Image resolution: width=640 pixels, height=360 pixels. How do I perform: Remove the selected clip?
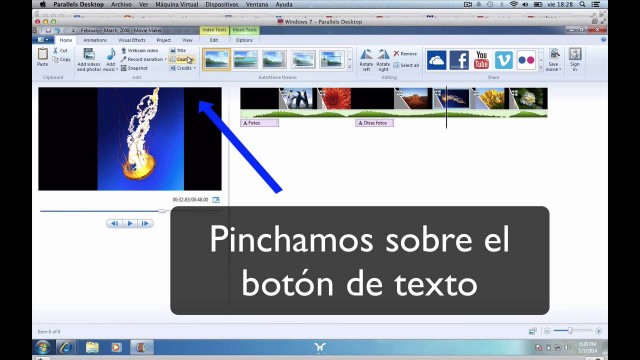405,54
